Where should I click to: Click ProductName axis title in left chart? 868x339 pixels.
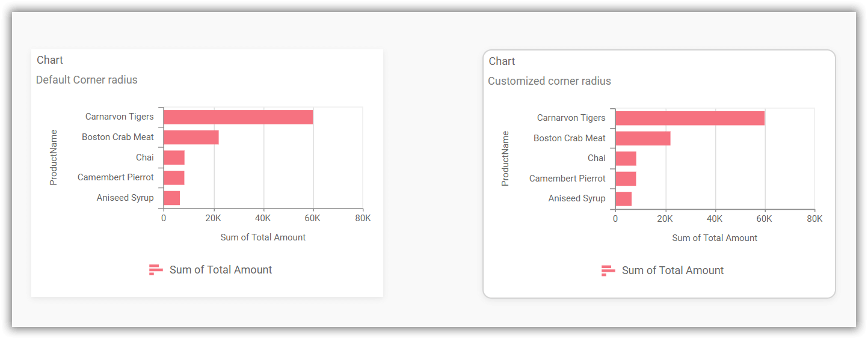tap(54, 157)
